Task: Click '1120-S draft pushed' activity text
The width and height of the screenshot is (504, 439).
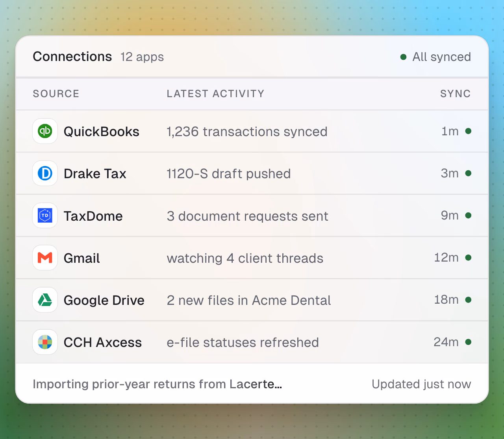Action: click(228, 173)
